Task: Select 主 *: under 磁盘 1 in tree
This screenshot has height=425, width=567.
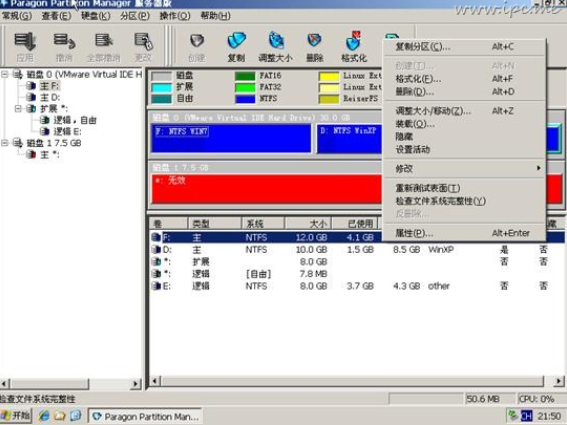Action: 50,154
